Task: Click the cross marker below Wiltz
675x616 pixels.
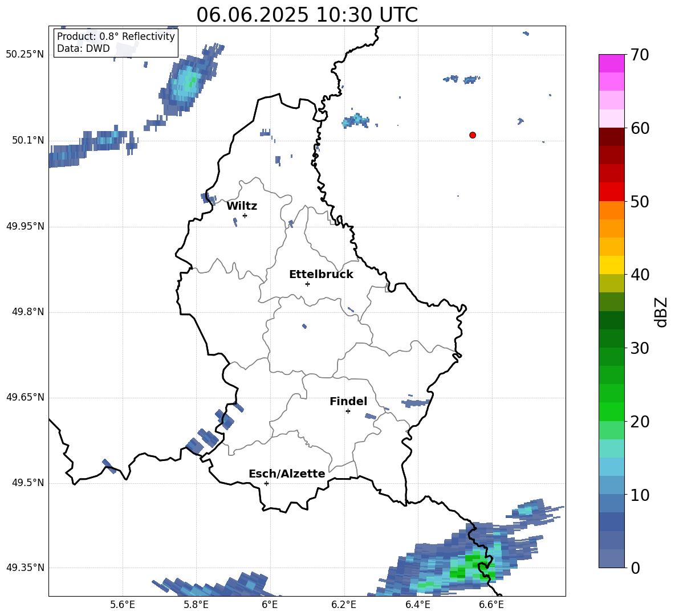Action: tap(245, 215)
